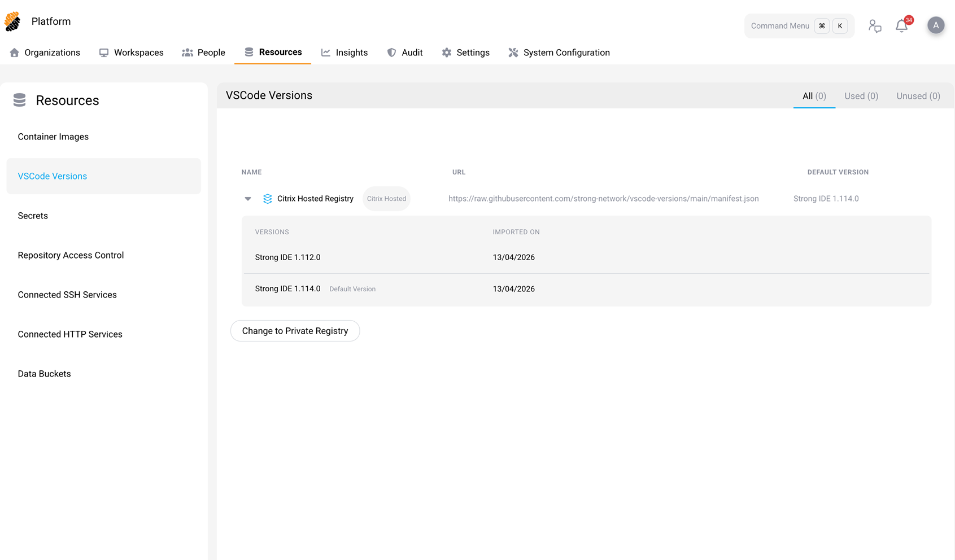Open notifications bell with 34 badge

(x=902, y=25)
